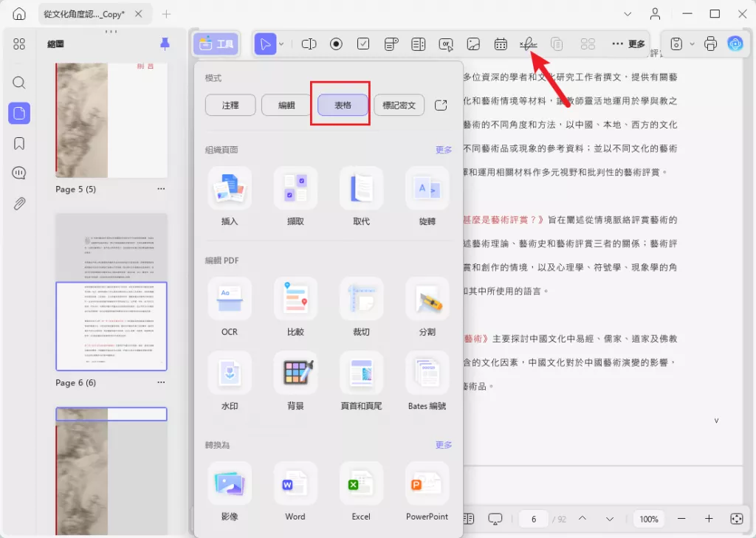Show more Organize Pages options

[x=444, y=150]
